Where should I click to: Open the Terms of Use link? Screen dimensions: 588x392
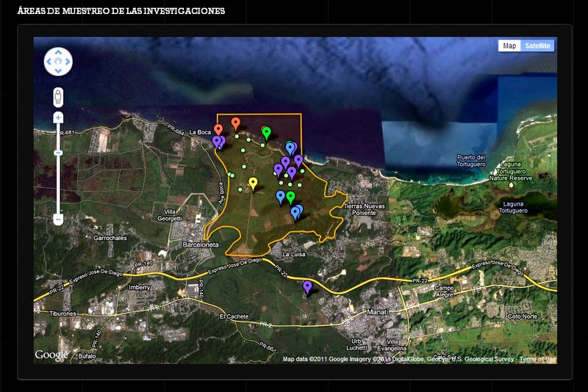tap(537, 359)
